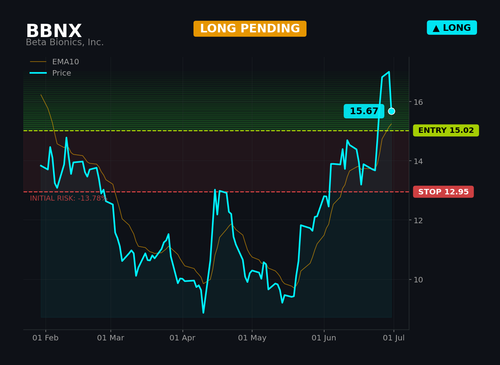Click the 12 y-axis tick label
The image size is (500, 365).
point(418,220)
